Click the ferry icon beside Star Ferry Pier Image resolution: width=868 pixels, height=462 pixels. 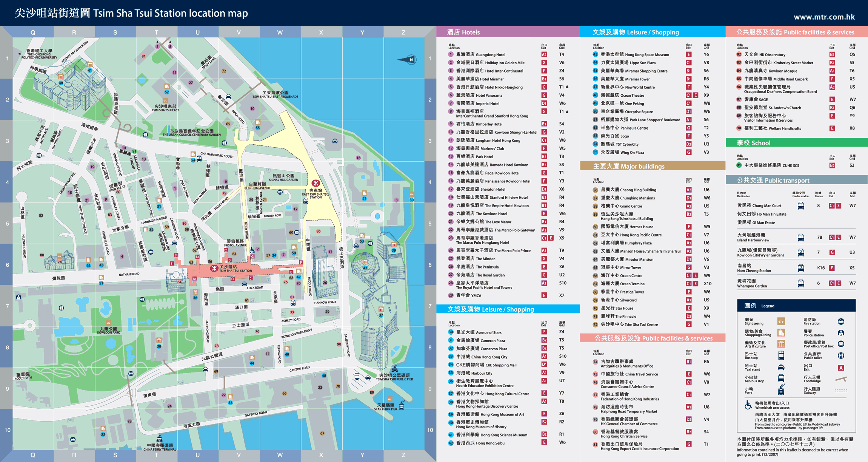tap(402, 405)
